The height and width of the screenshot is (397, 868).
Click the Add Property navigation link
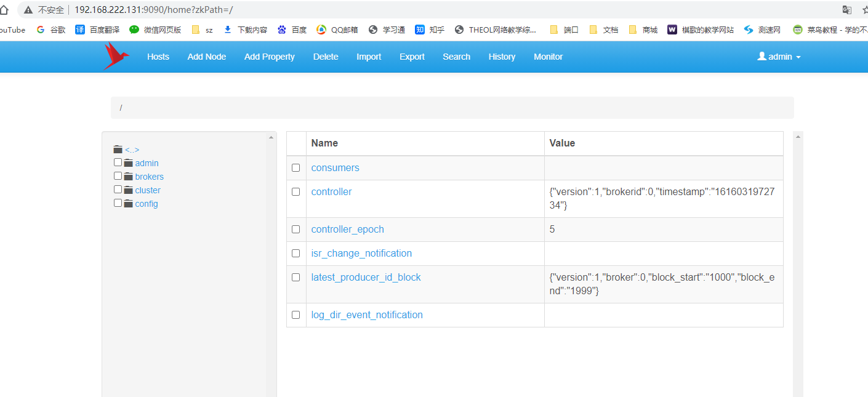pos(269,57)
